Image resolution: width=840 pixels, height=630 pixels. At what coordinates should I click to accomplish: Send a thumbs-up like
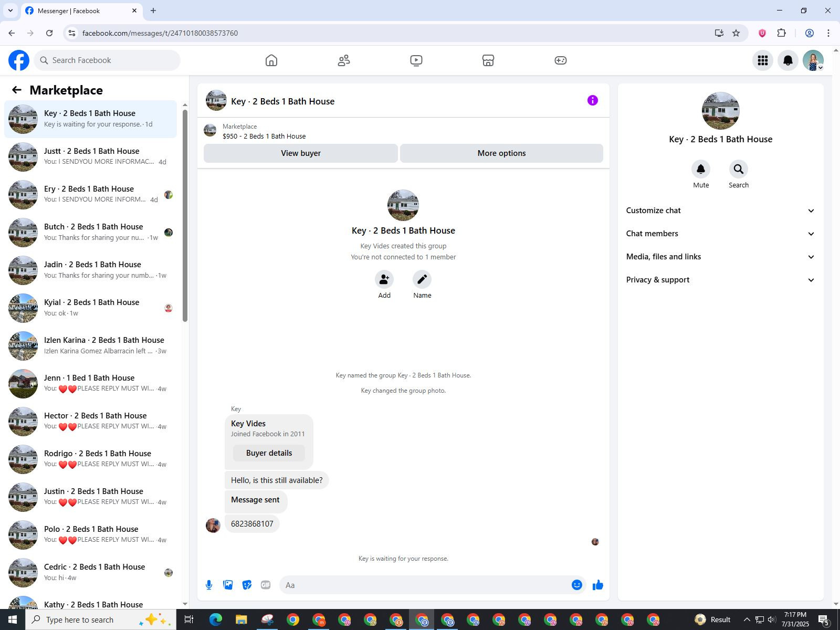(x=598, y=585)
